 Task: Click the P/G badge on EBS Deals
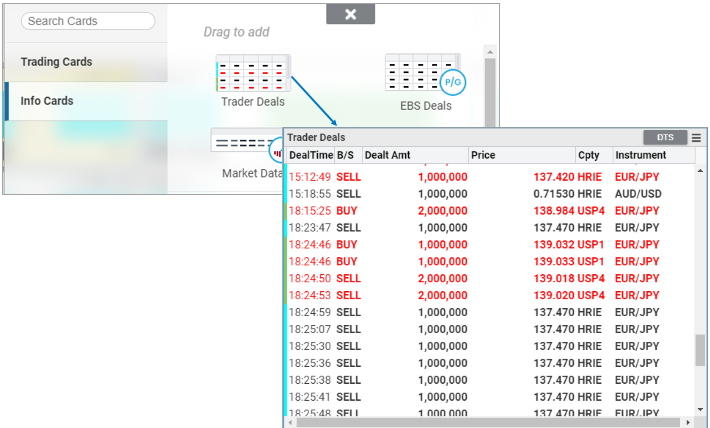pyautogui.click(x=452, y=81)
